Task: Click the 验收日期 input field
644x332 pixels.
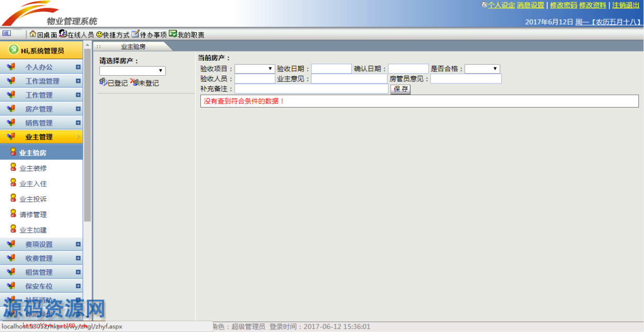Action: coord(331,69)
